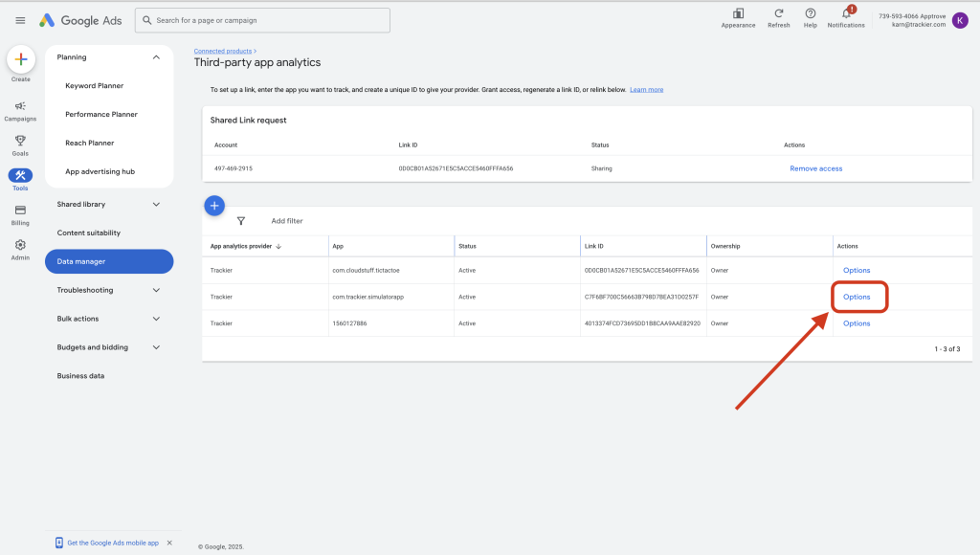Select Data manager
This screenshot has height=555, width=980.
[x=109, y=261]
